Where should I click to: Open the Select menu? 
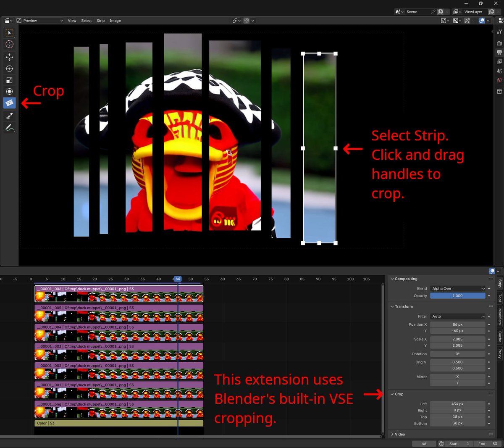[x=87, y=21]
